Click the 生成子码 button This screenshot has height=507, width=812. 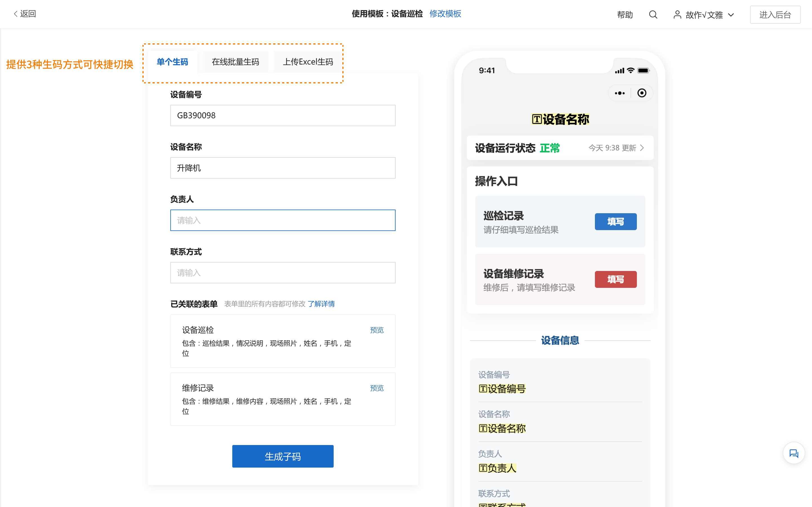282,456
